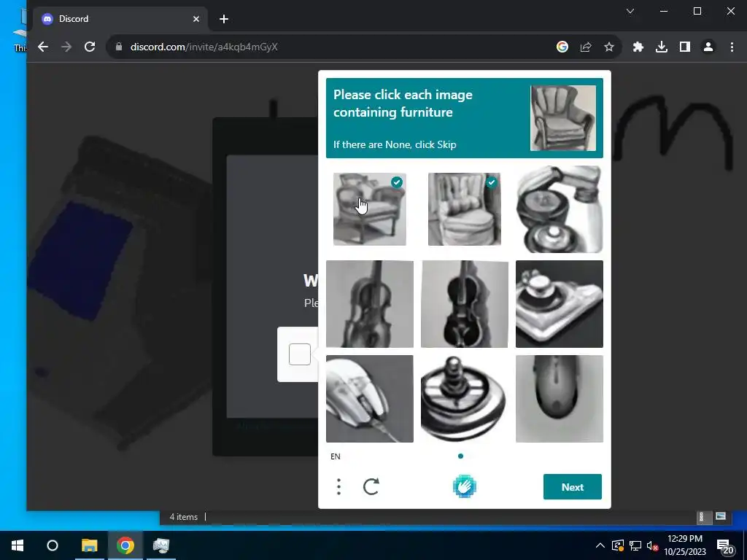Toggle the checked wooden-leg armchair tile
Screen dimensions: 747x560
click(x=370, y=209)
